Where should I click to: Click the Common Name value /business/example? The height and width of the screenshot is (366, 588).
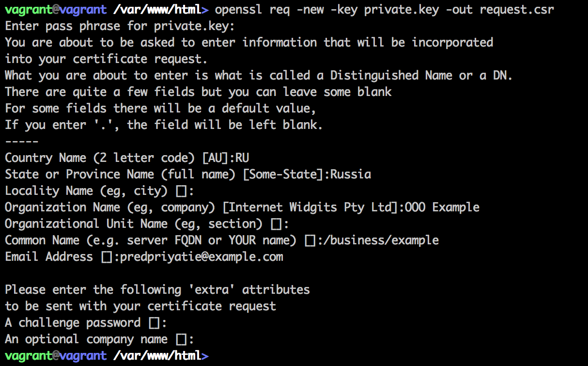[378, 240]
